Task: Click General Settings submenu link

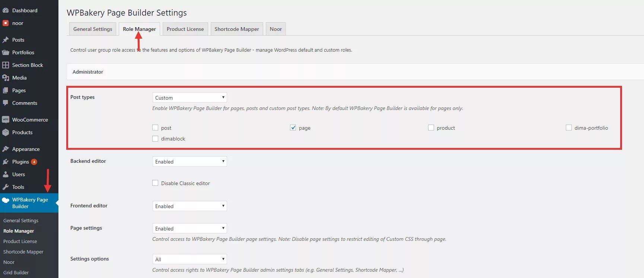Action: pyautogui.click(x=21, y=220)
